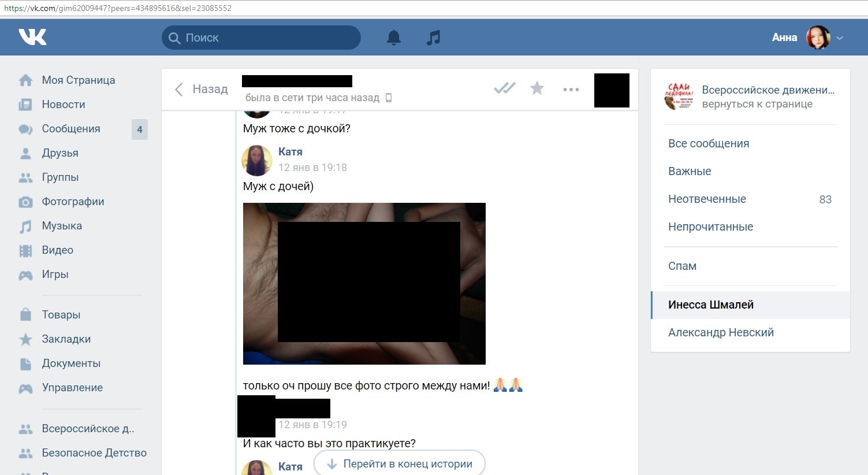
Task: Open Документы in the left sidebar
Action: [x=71, y=363]
